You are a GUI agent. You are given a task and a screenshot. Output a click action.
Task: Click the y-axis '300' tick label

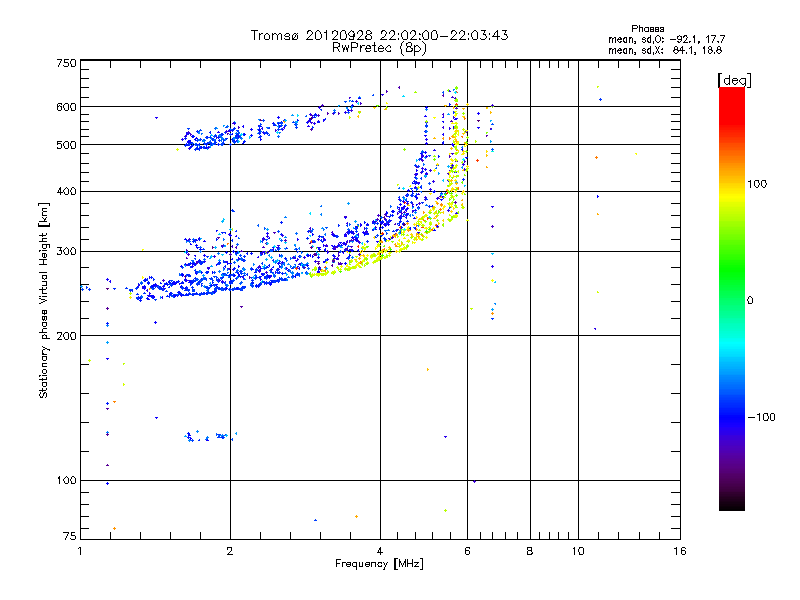coord(66,252)
